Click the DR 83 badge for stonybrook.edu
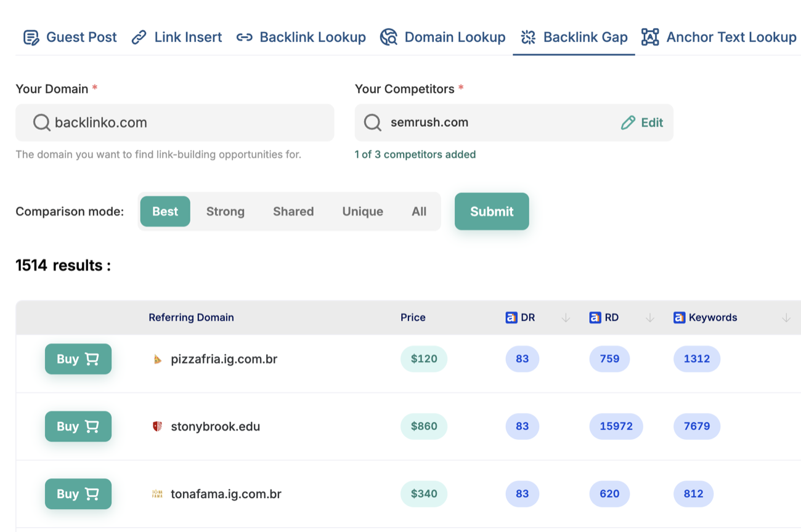 [522, 426]
